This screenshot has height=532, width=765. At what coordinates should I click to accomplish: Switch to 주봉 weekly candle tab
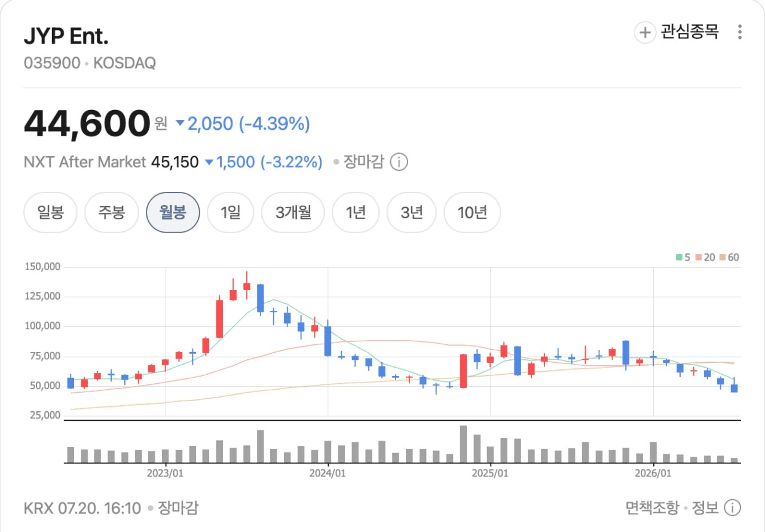112,212
